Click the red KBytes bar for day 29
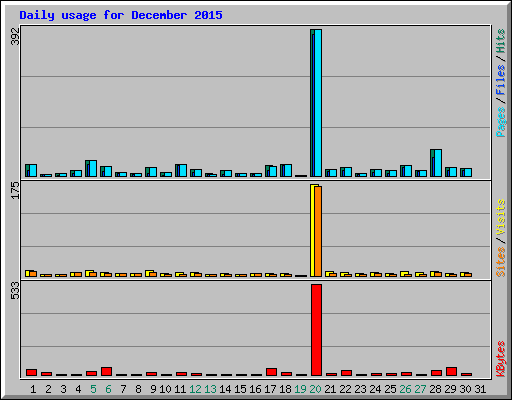The height and width of the screenshot is (400, 512). pyautogui.click(x=451, y=371)
